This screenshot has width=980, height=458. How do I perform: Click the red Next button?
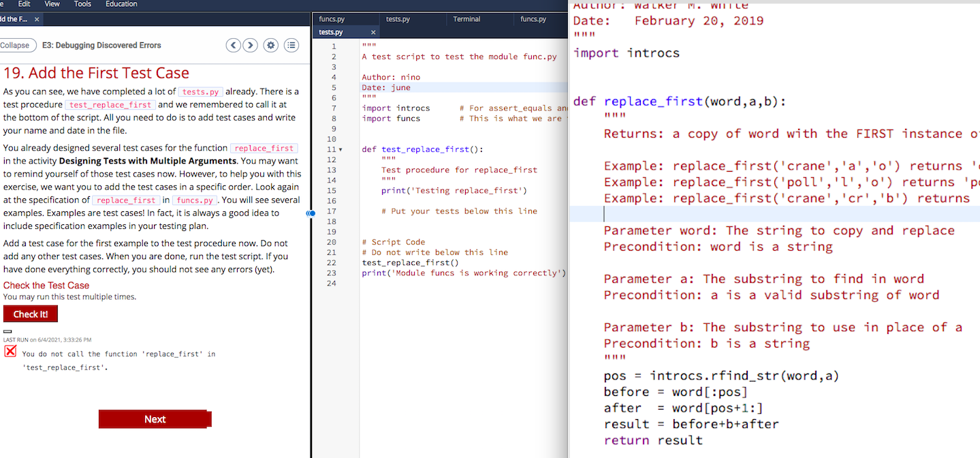[155, 419]
